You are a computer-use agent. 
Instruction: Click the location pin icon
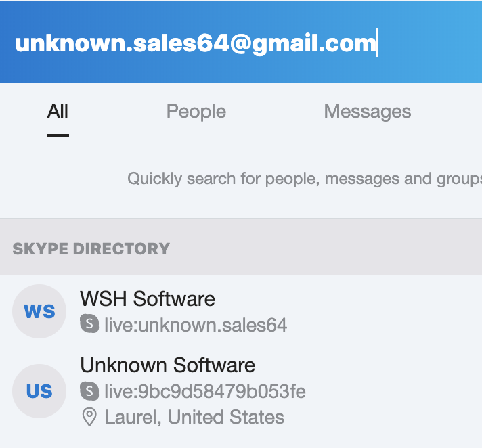pos(89,417)
